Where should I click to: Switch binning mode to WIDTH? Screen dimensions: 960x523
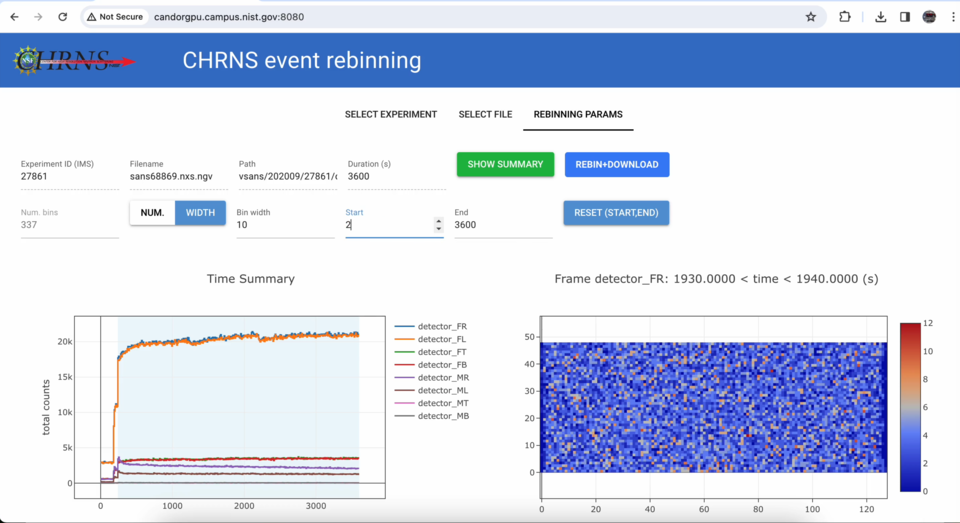200,213
